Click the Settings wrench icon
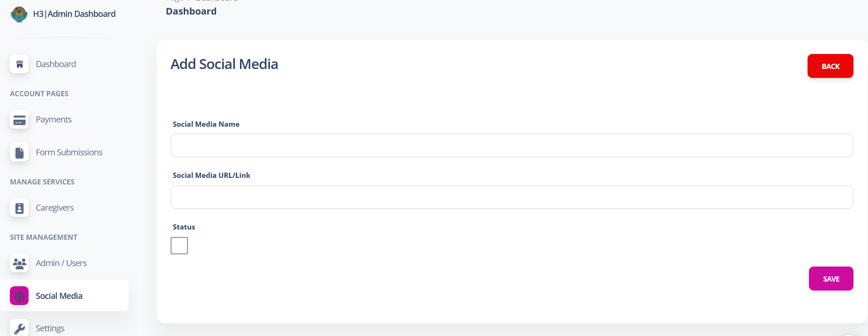The width and height of the screenshot is (868, 336). coord(19,328)
